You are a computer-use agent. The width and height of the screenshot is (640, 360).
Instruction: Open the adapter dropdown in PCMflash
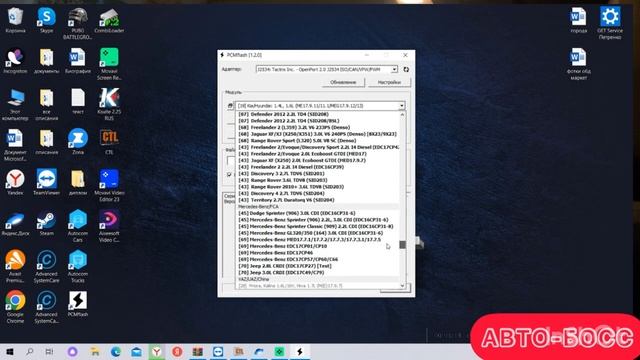(394, 69)
